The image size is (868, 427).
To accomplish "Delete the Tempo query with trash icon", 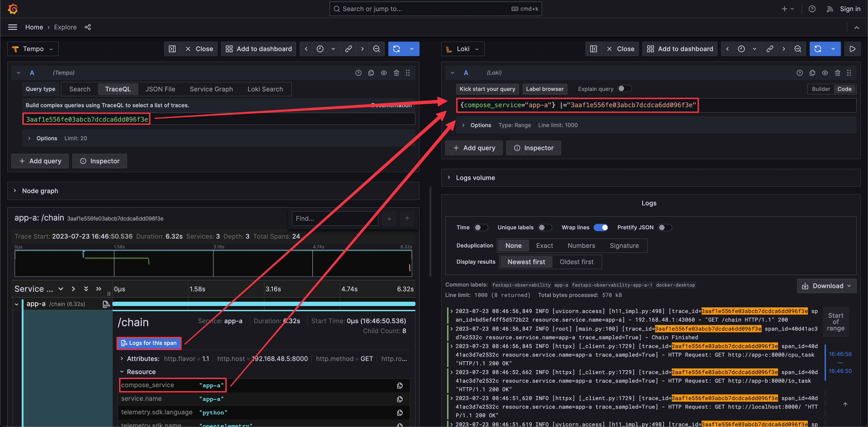I will pyautogui.click(x=396, y=73).
